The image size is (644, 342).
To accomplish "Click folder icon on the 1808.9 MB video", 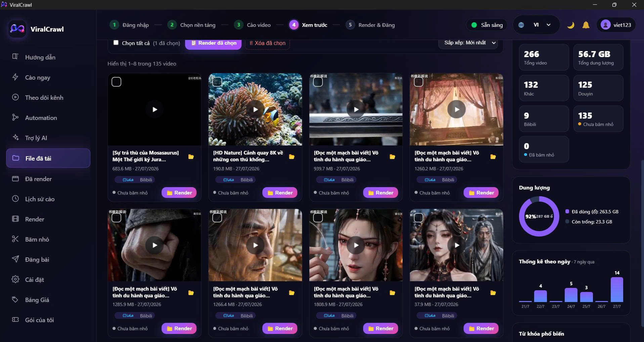I will click(392, 293).
